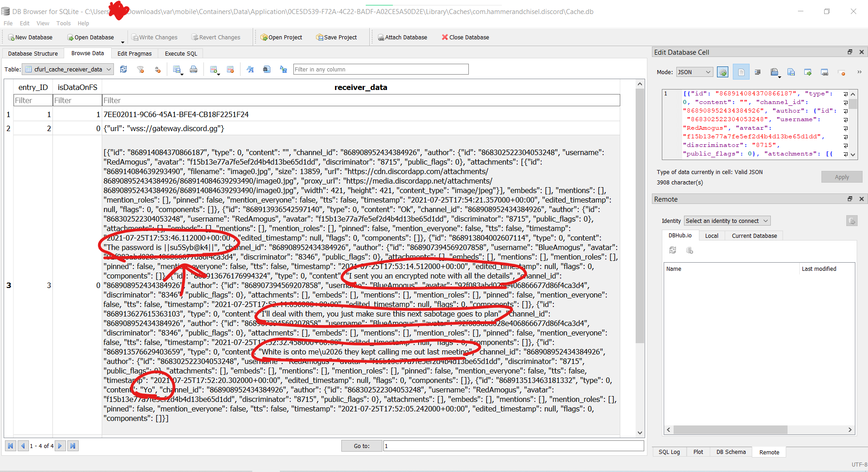Screen dimensions: 868x472
Task: Click the clear sorting icon
Action: click(x=158, y=69)
